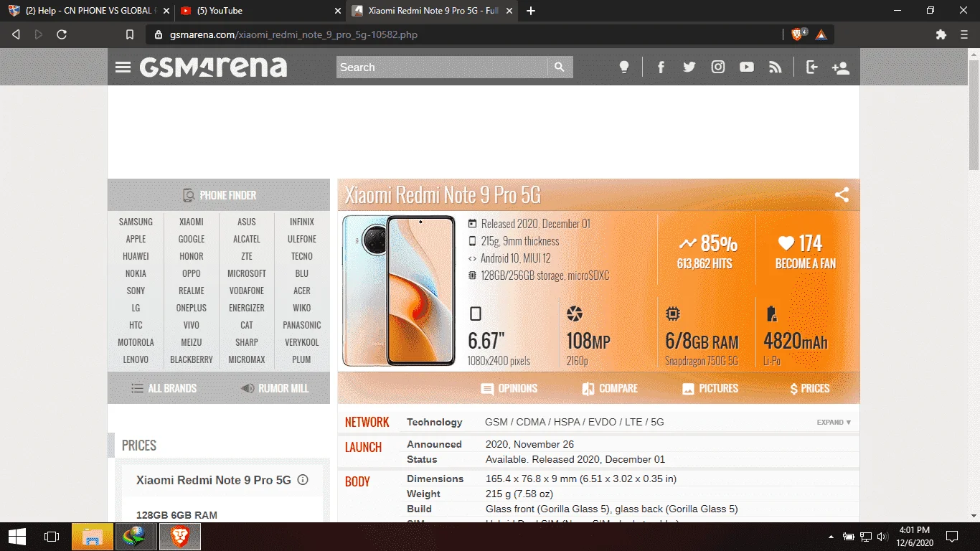Viewport: 980px width, 551px height.
Task: Click the taskbar clock 4:01 PM
Action: point(913,537)
